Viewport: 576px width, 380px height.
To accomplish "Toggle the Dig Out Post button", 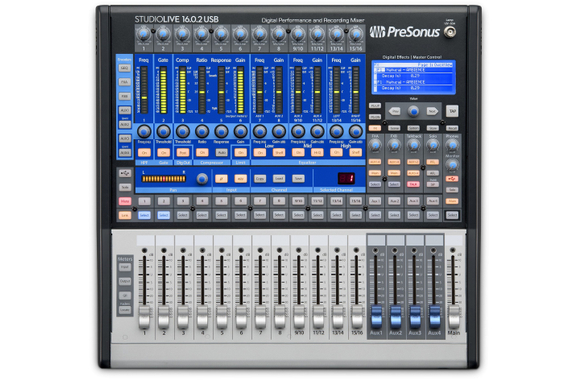I will pyautogui.click(x=183, y=153).
